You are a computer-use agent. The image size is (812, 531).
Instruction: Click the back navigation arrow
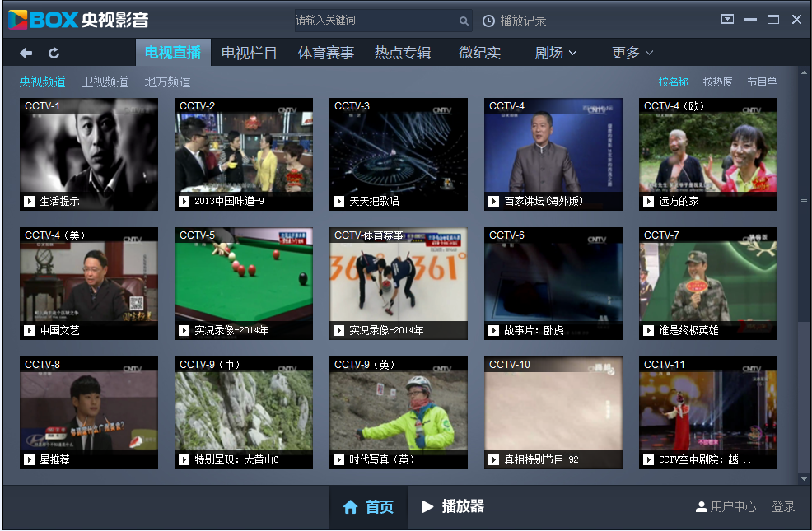[26, 52]
